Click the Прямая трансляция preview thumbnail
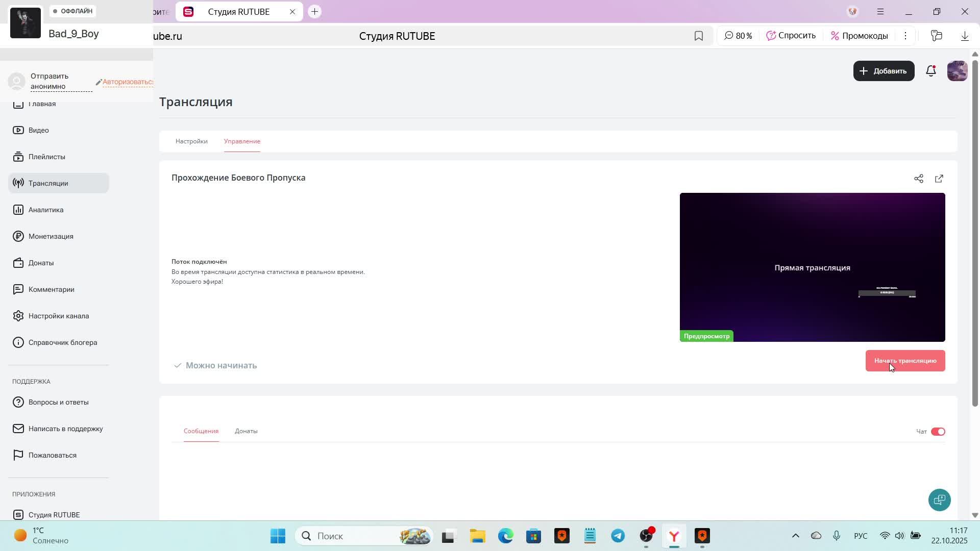 tap(812, 267)
